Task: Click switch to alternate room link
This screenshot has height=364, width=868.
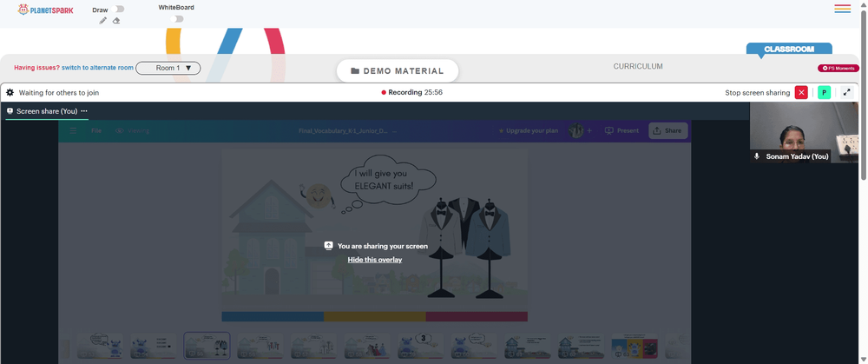Action: (x=97, y=68)
